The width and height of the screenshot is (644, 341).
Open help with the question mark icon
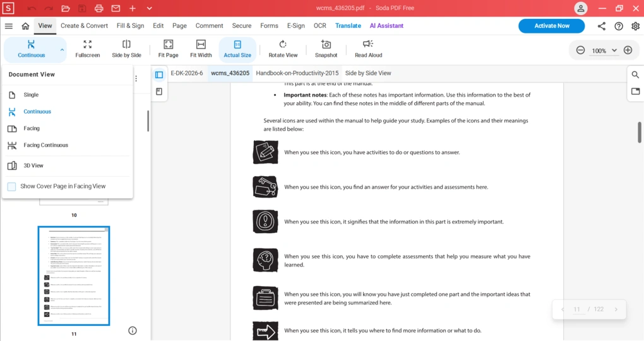click(619, 27)
